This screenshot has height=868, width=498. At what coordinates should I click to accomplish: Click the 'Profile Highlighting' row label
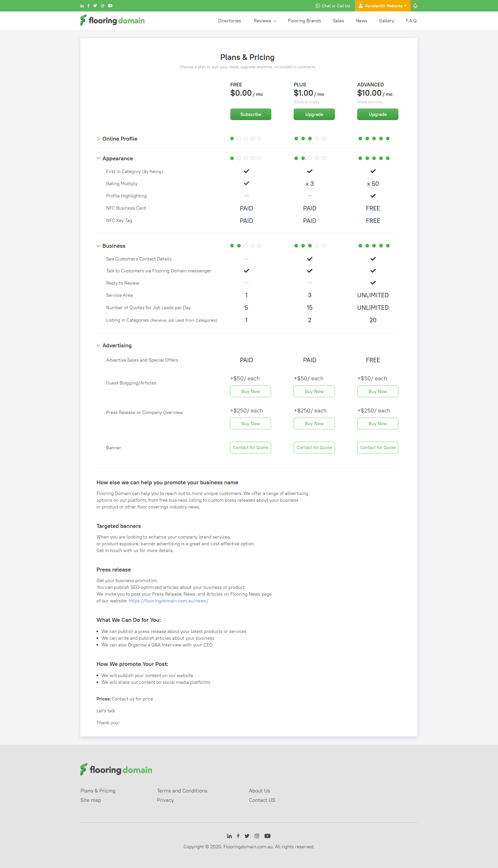[x=126, y=196]
